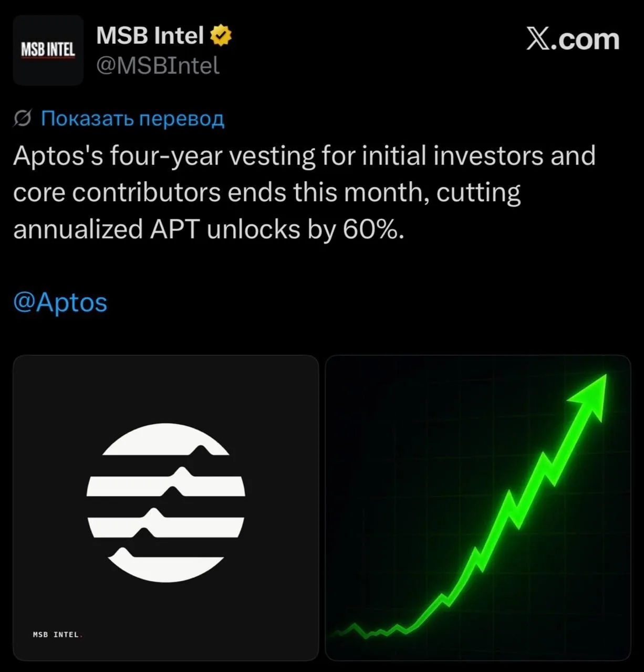Click the APT ticker in the tweet text

174,229
